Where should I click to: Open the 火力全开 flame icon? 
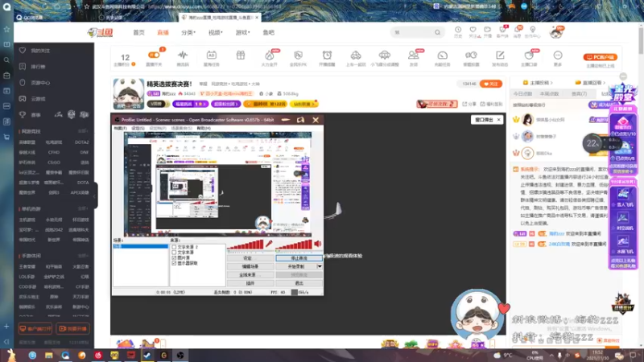(269, 56)
